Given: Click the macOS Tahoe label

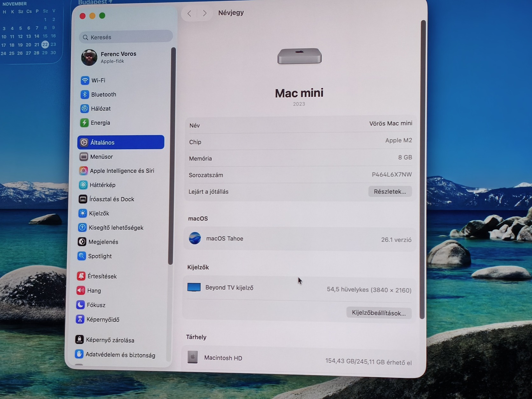Looking at the screenshot, I should coord(225,239).
